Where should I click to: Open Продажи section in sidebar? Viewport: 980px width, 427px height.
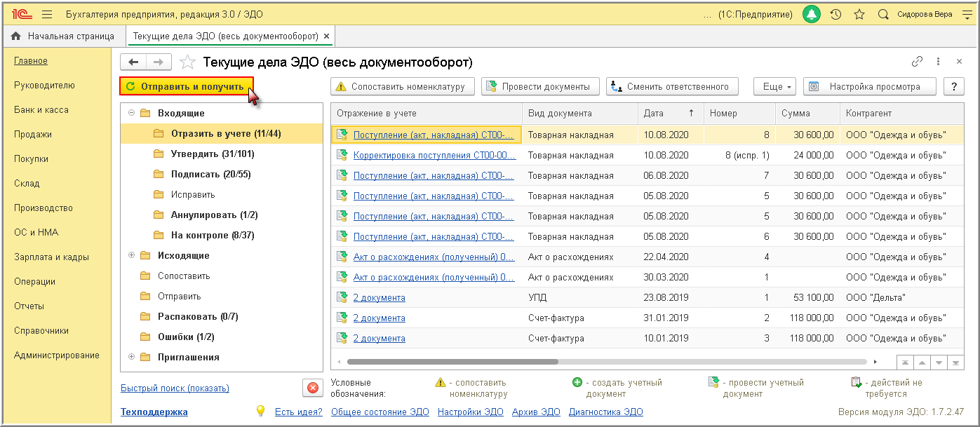click(33, 134)
